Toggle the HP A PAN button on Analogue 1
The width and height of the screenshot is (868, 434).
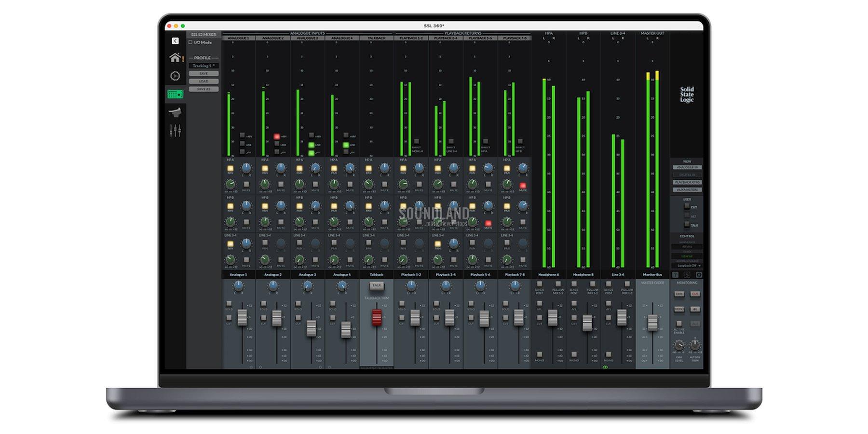pos(231,169)
